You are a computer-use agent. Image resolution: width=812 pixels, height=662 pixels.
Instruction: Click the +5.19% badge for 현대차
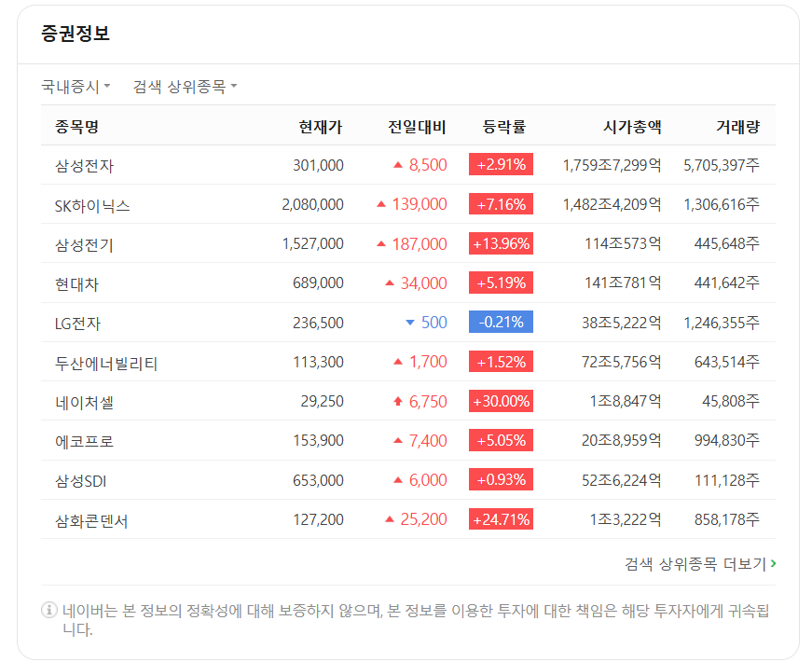tap(501, 283)
